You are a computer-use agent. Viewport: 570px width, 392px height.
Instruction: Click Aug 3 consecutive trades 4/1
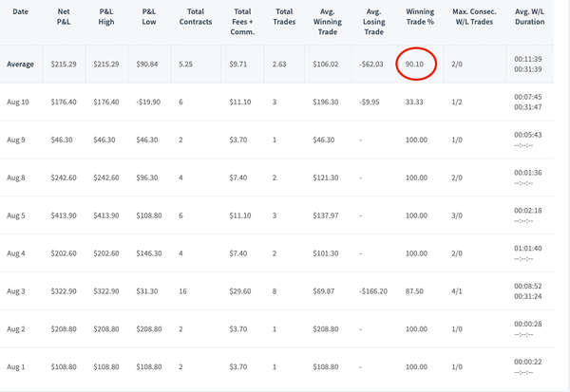(457, 291)
